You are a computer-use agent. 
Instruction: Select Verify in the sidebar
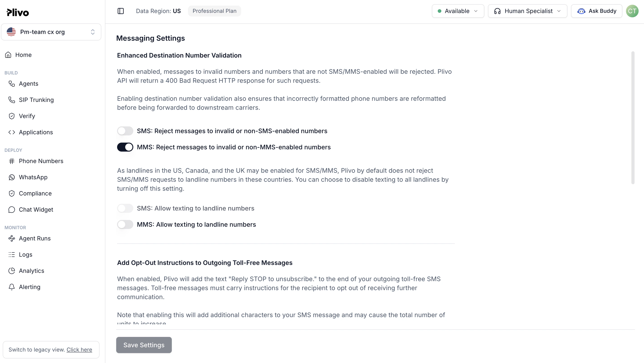27,116
